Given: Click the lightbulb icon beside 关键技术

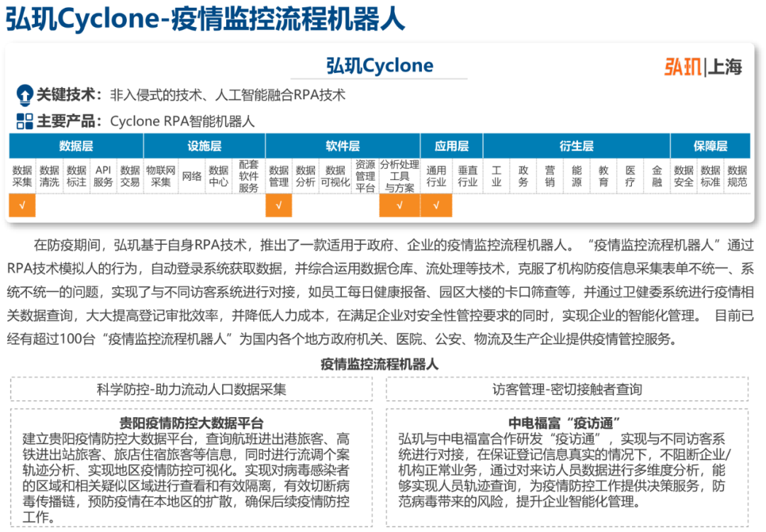Looking at the screenshot, I should [24, 95].
